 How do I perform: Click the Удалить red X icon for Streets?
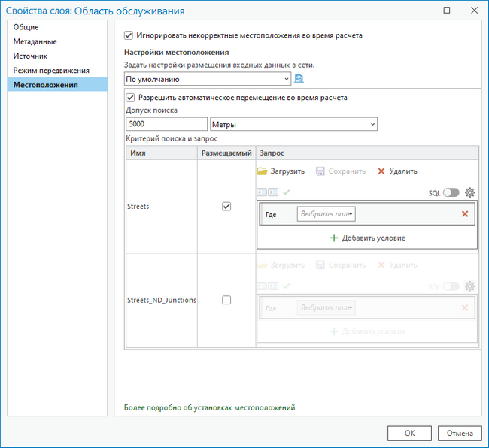381,171
